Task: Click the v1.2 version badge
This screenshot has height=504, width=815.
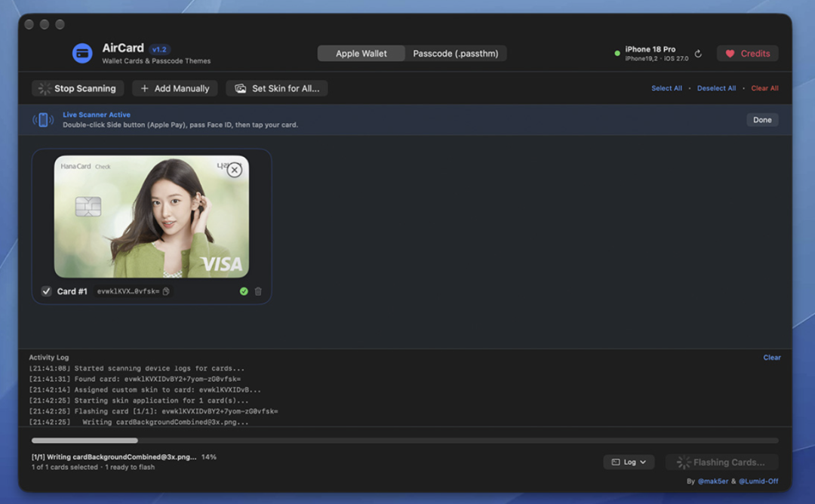Action: (159, 49)
